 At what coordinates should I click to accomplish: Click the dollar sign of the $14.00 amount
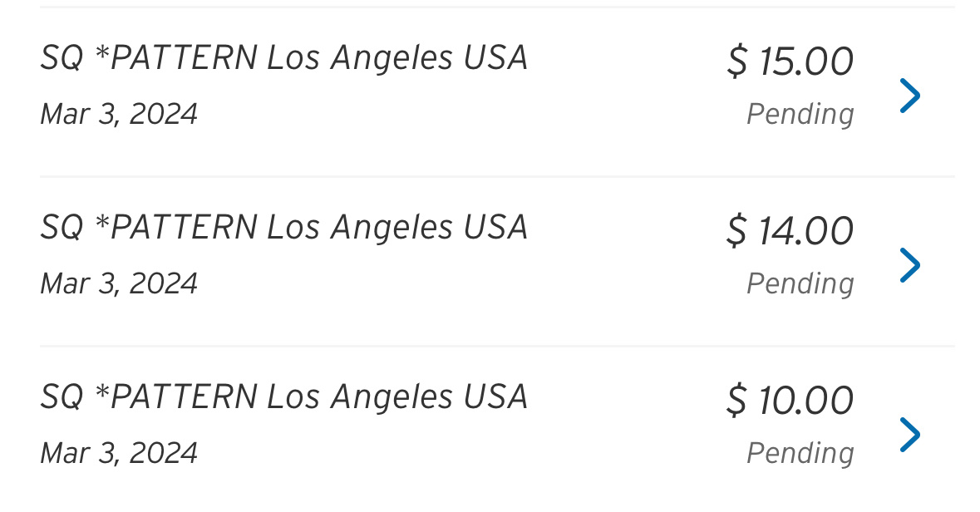tap(737, 232)
